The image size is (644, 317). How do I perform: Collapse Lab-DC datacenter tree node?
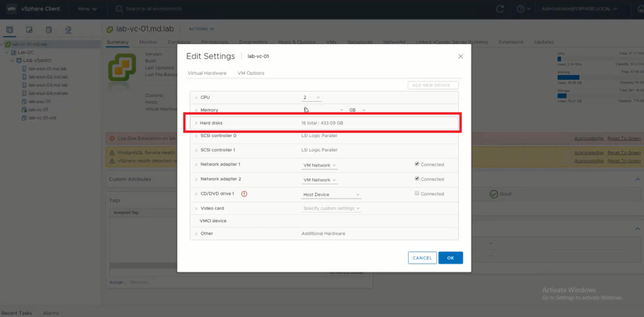click(7, 52)
